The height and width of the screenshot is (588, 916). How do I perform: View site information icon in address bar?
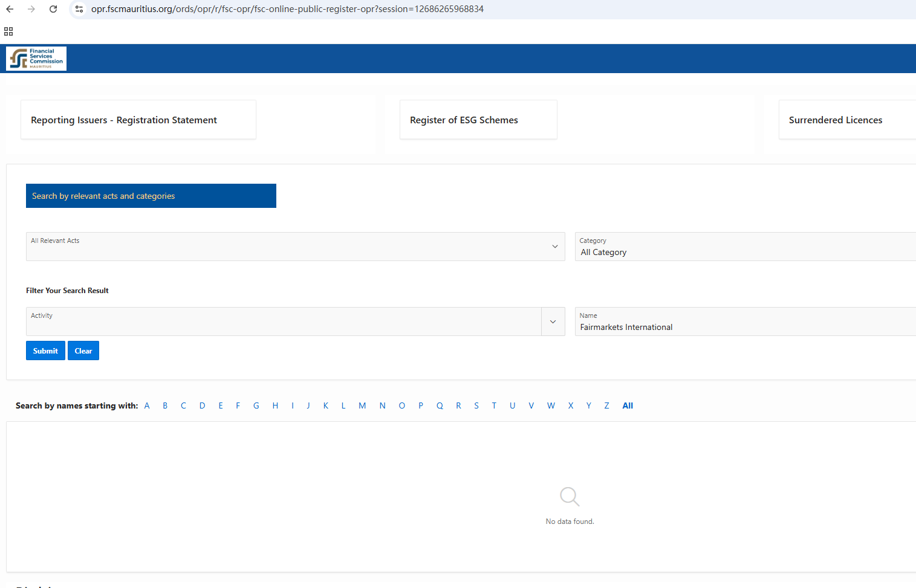[x=79, y=9]
